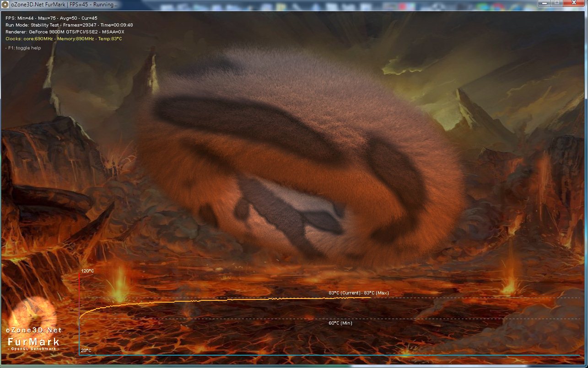Minimize the FurMark window
The height and width of the screenshot is (368, 588).
click(545, 3)
